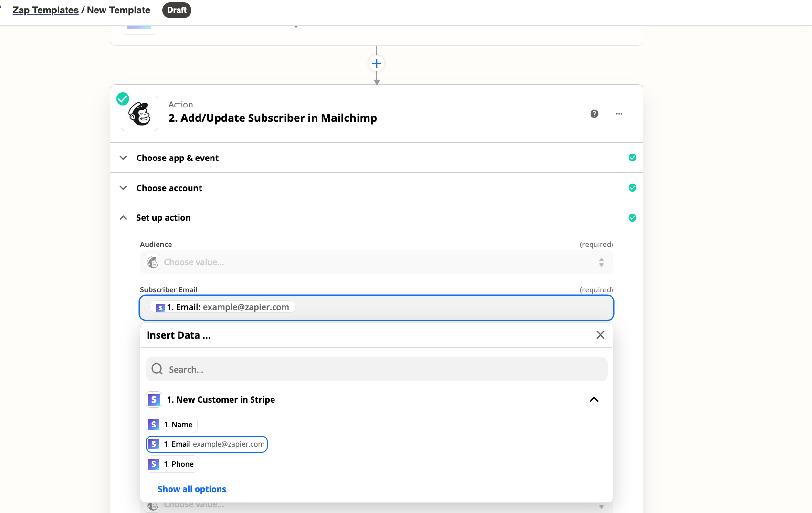This screenshot has height=513, width=812.
Task: Collapse the New Customer in Stripe group
Action: pyautogui.click(x=594, y=400)
